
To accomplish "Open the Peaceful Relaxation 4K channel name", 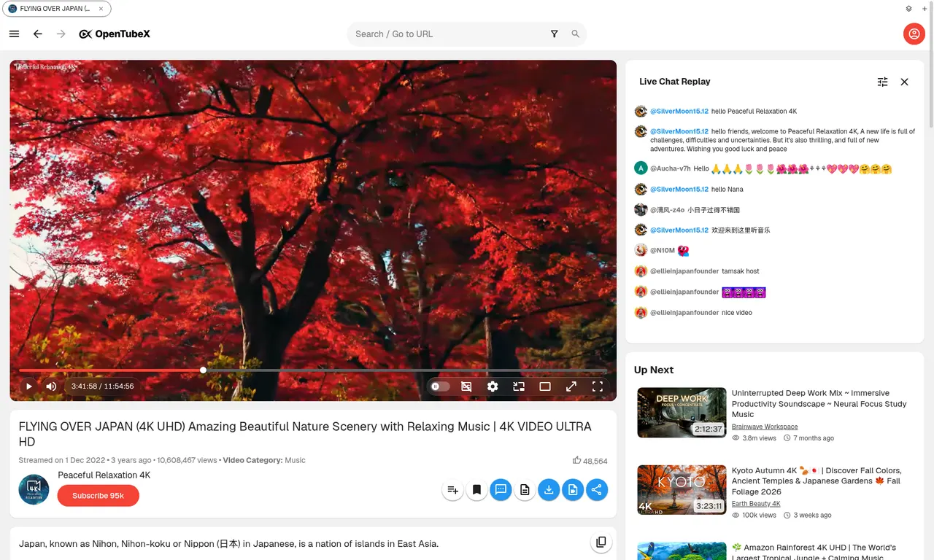I will click(104, 475).
